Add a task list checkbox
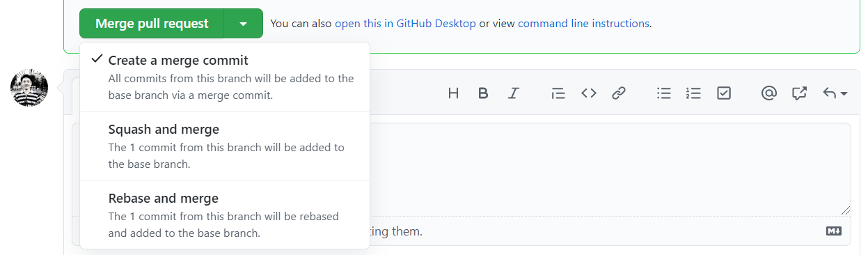This screenshot has width=868, height=255. click(724, 93)
